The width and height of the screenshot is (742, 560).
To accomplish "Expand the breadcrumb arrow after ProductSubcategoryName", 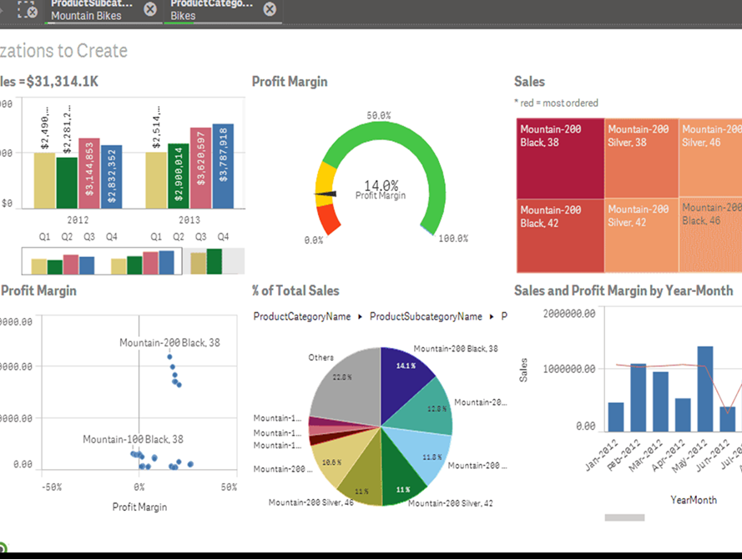I will tap(492, 317).
